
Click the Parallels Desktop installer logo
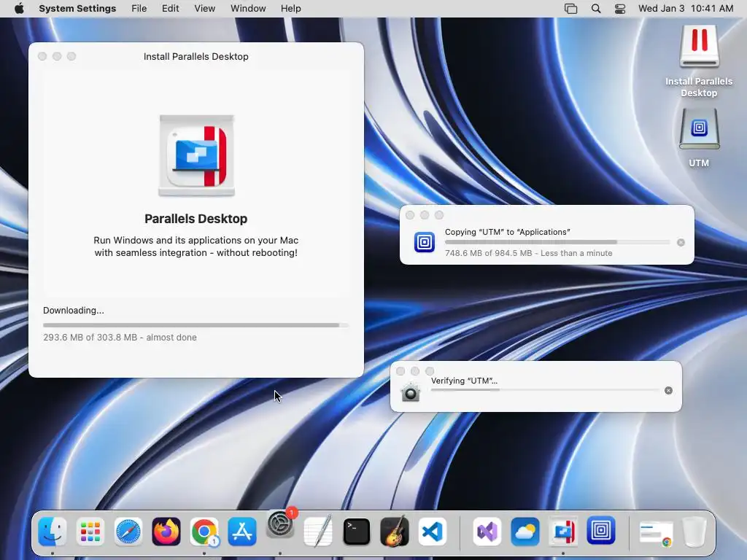click(196, 156)
